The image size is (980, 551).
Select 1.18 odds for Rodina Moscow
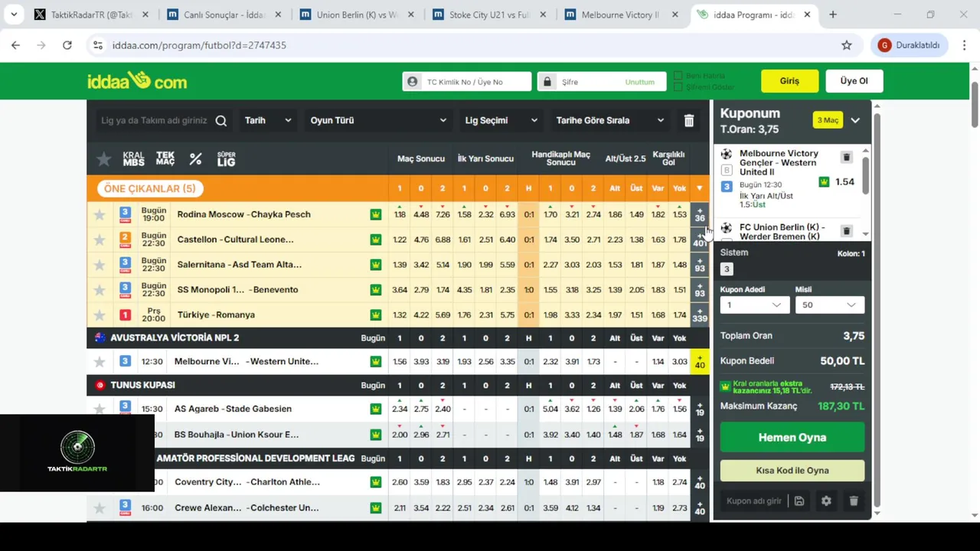400,214
